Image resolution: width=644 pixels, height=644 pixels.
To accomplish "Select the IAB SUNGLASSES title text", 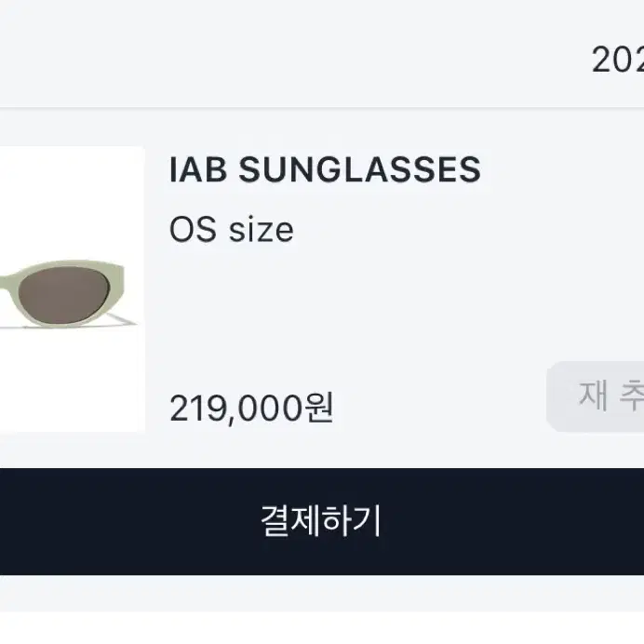I will coord(325,169).
